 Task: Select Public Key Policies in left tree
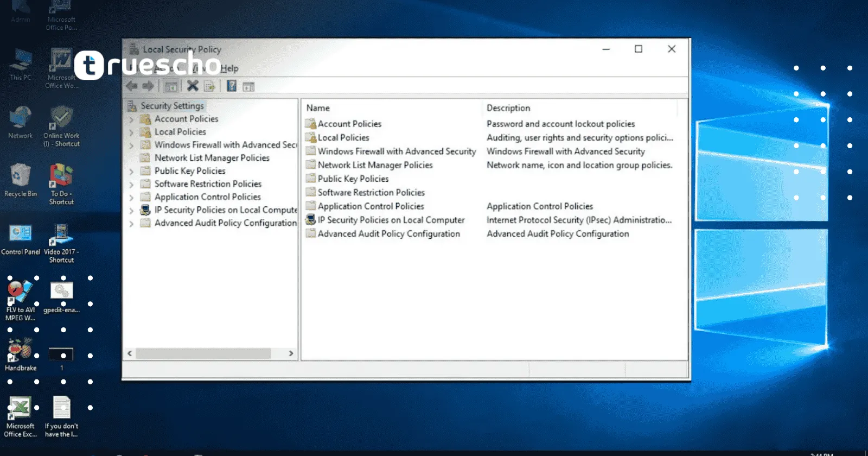(190, 171)
